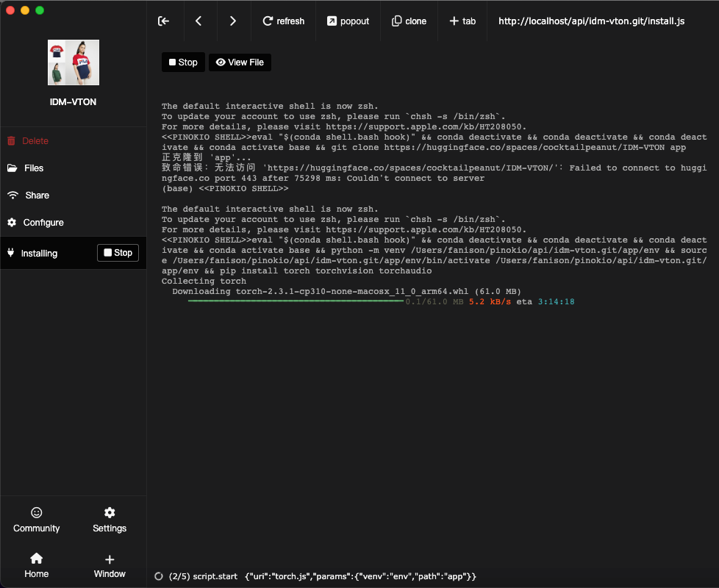Click the "Downloading torch-2.3.1" terminal line
This screenshot has width=719, height=588.
click(x=347, y=292)
